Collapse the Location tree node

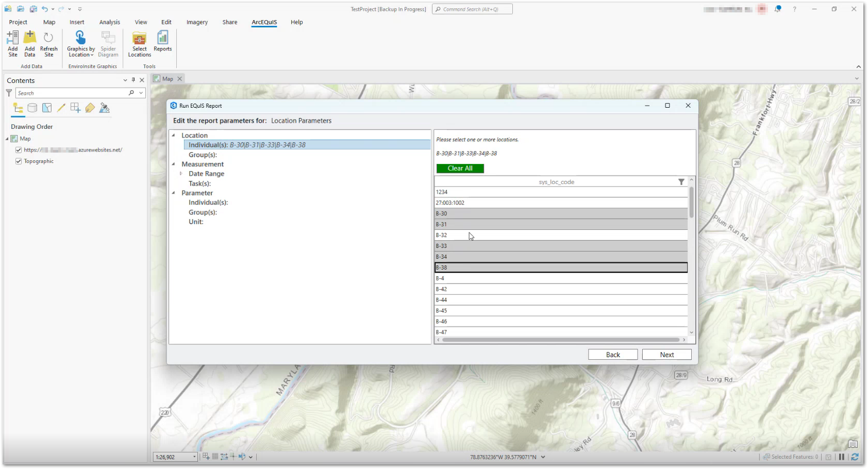(x=174, y=135)
